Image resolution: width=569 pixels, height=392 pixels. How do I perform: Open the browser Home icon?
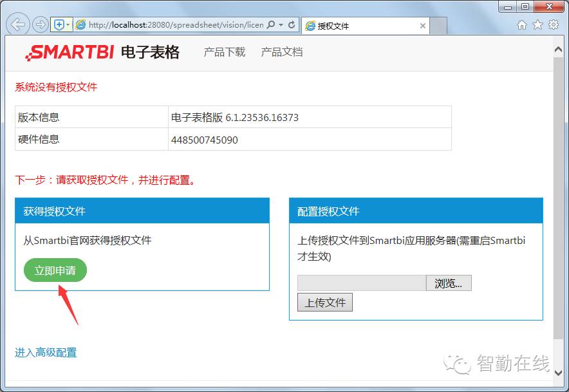(522, 24)
